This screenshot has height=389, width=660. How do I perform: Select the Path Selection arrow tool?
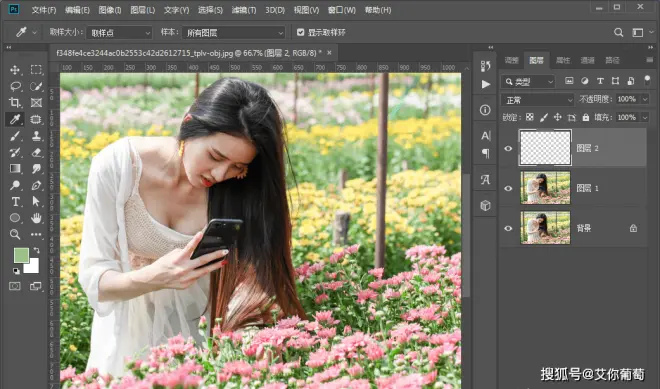pos(36,202)
